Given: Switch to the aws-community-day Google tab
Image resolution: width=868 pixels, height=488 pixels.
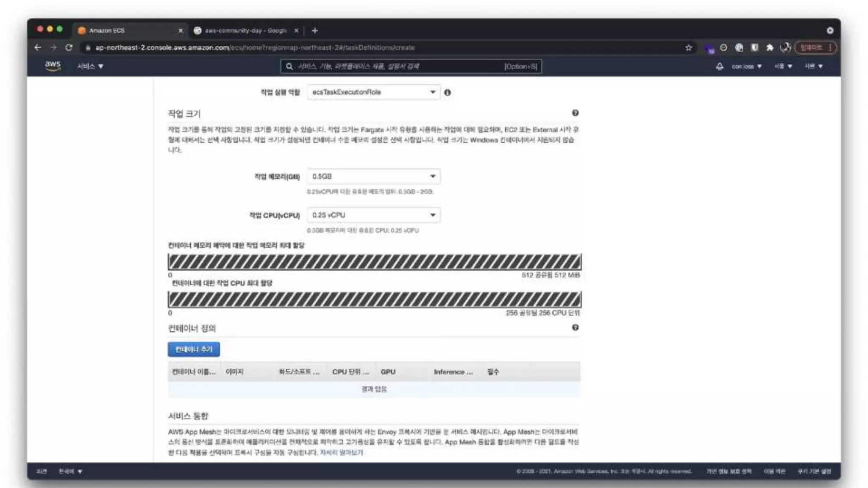Looking at the screenshot, I should coord(244,30).
